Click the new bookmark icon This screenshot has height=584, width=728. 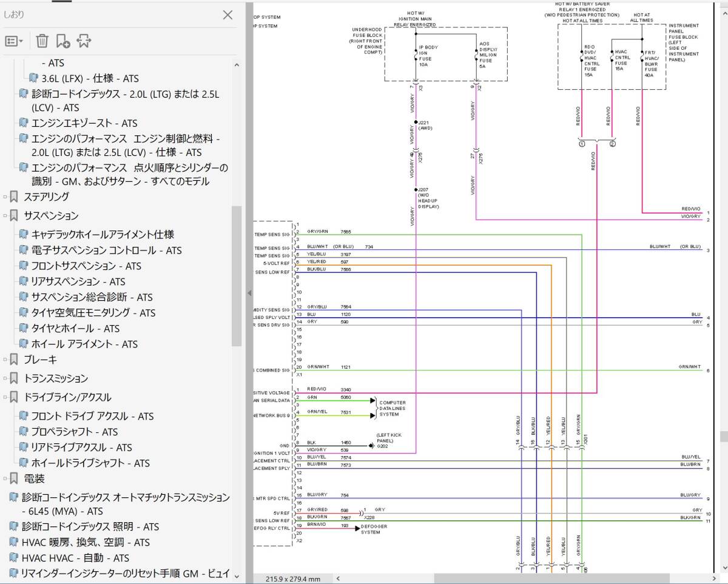[62, 41]
